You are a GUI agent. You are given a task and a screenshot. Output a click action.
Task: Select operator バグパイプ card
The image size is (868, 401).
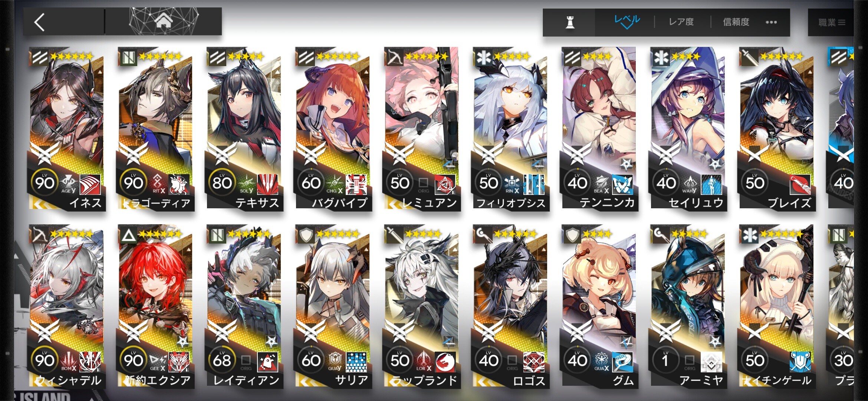tap(332, 129)
